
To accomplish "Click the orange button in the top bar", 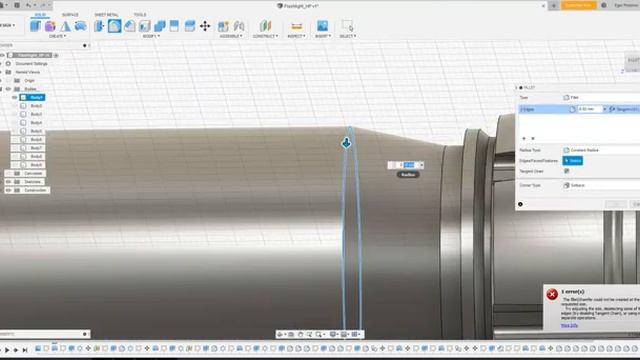I will click(578, 5).
